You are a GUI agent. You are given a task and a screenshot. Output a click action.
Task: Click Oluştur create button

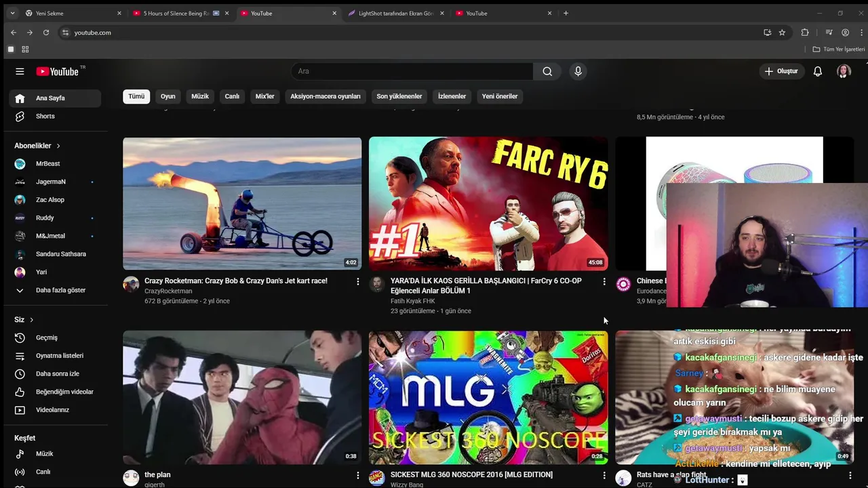(x=781, y=71)
